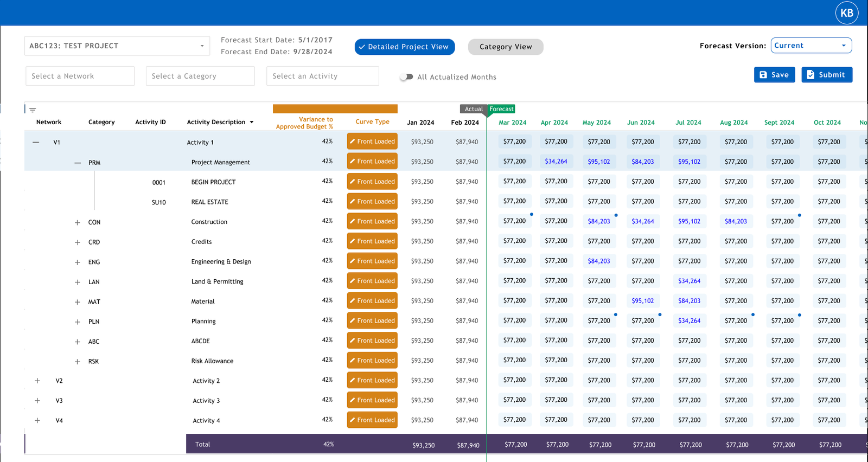Screen dimensions: 868x462
Task: Click the Forecast timeline marker label
Action: pos(501,109)
